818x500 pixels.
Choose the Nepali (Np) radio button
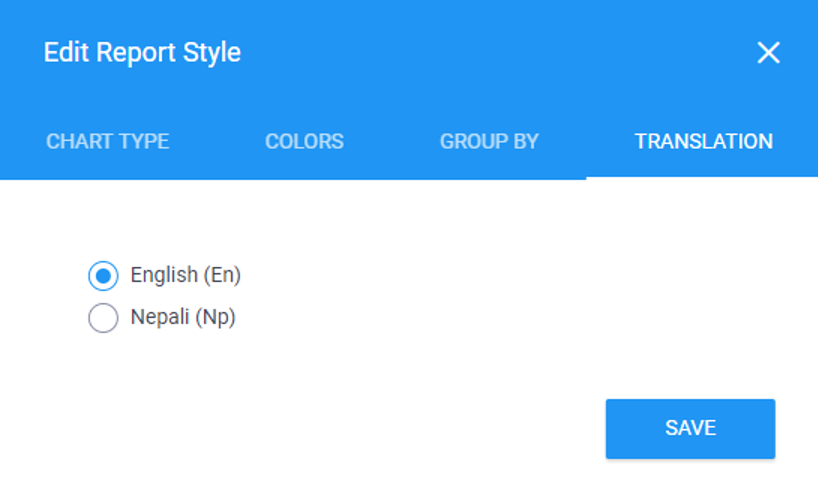[103, 319]
